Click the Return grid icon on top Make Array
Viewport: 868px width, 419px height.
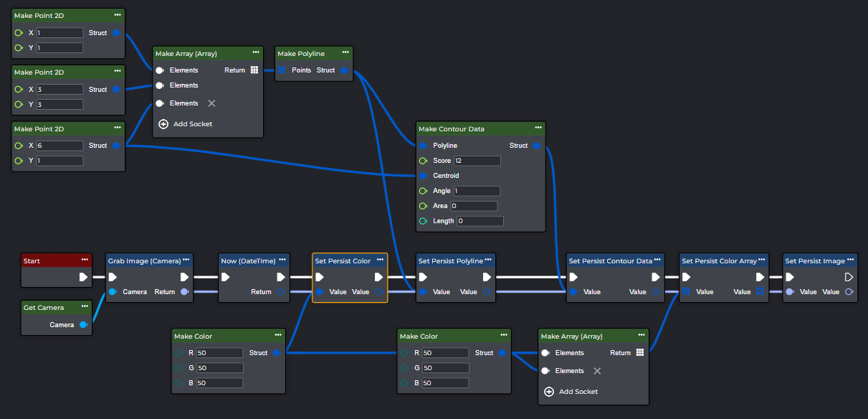[x=254, y=70]
